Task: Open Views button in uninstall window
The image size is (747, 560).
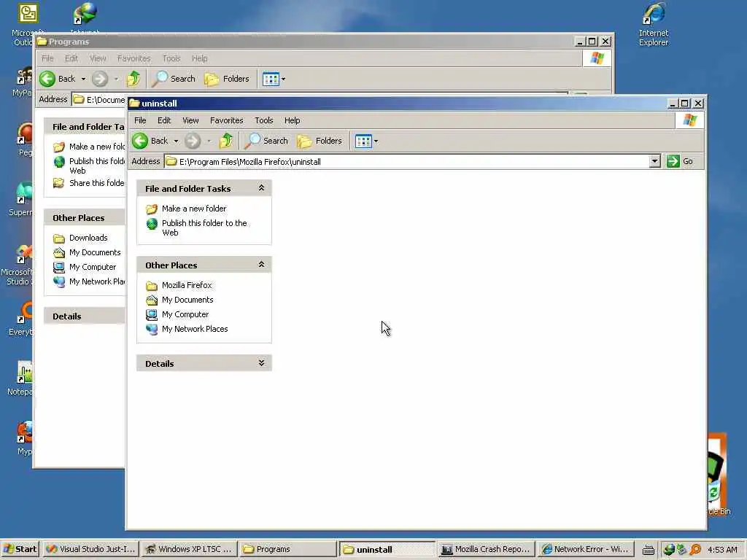Action: coord(363,141)
